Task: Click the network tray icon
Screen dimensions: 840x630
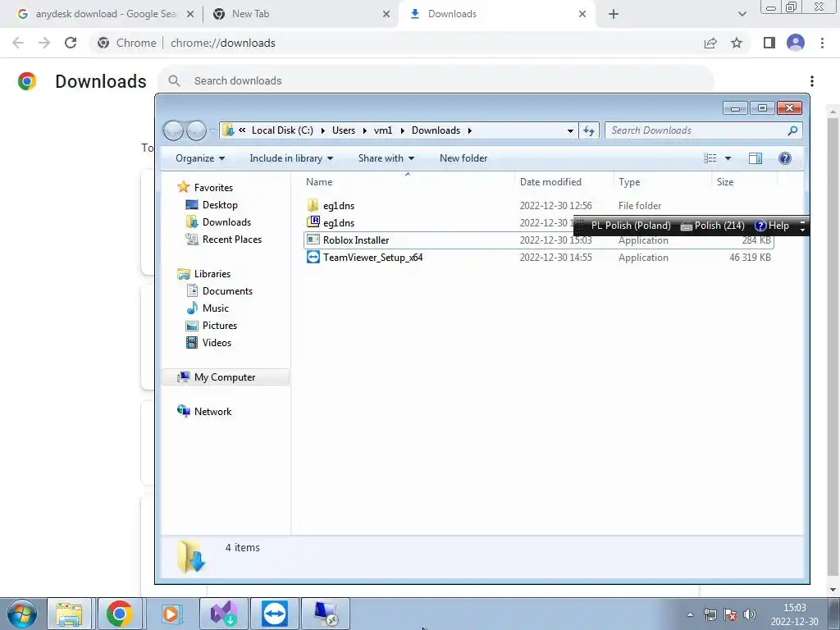Action: click(x=710, y=614)
